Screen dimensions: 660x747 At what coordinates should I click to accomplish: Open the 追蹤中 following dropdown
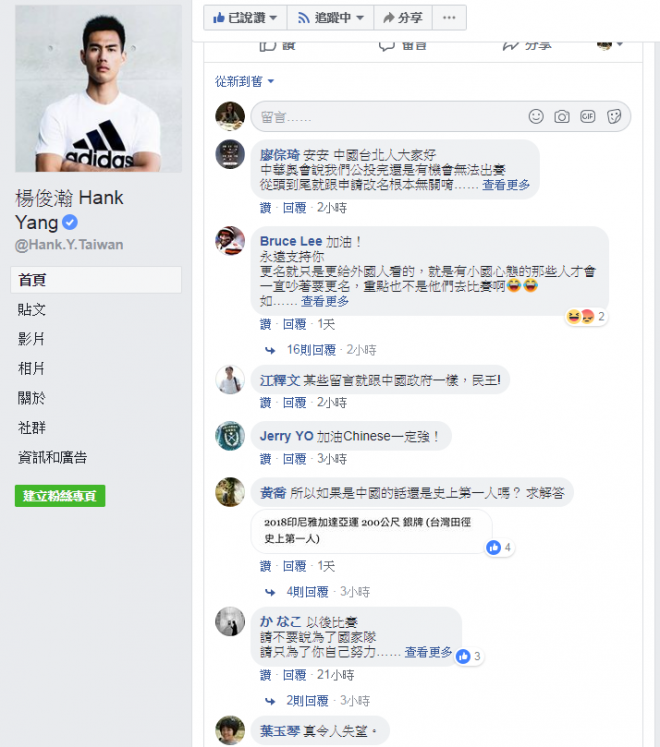[327, 17]
